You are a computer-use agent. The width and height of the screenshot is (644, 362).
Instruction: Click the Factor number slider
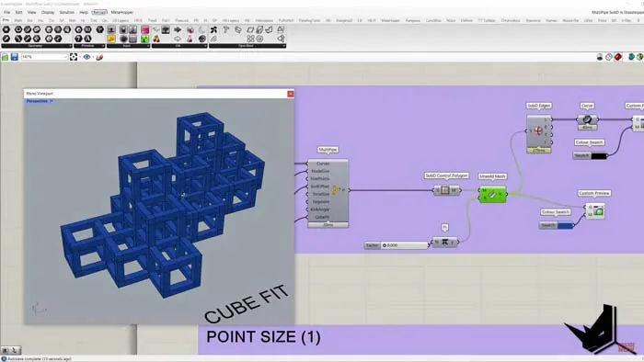click(397, 245)
